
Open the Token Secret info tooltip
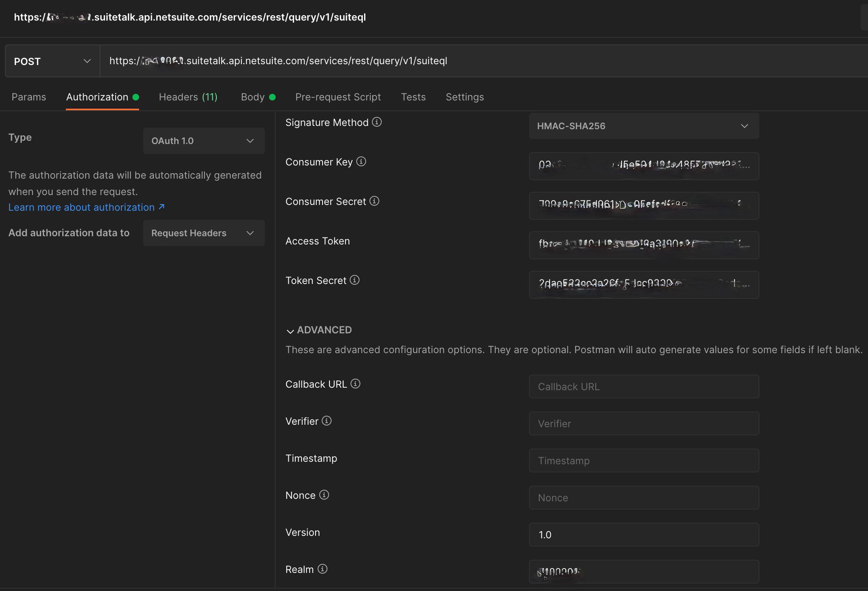pyautogui.click(x=354, y=280)
